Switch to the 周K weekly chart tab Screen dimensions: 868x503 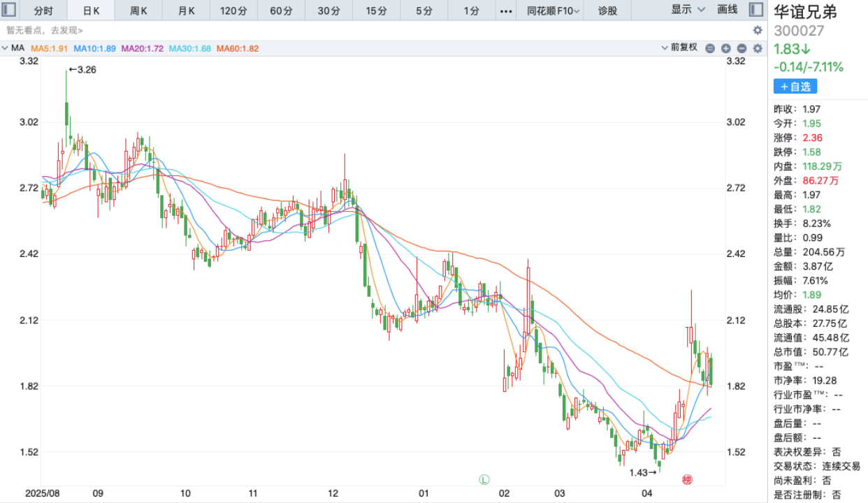tap(138, 10)
